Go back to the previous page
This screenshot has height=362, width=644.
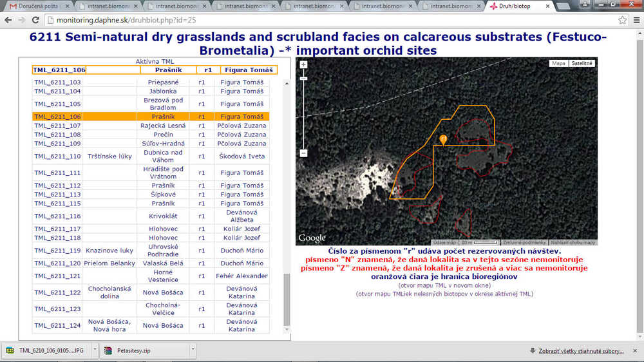[x=8, y=20]
